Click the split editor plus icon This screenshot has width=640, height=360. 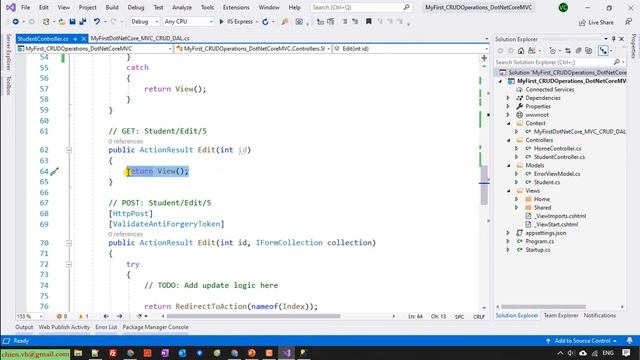(x=484, y=58)
